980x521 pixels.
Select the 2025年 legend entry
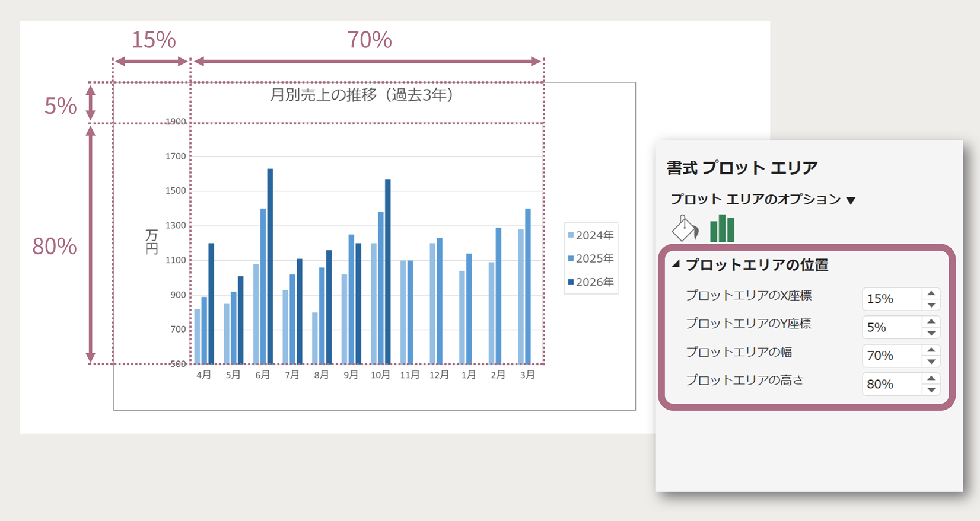point(591,258)
